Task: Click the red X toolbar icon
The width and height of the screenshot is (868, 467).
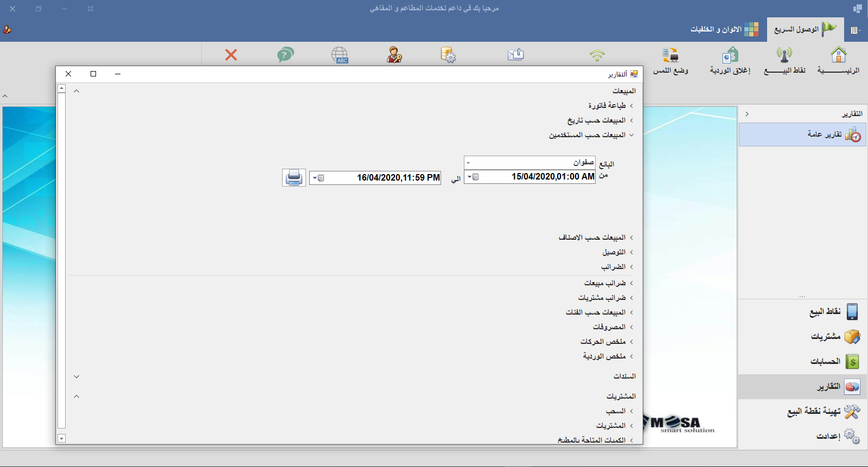Action: [231, 55]
